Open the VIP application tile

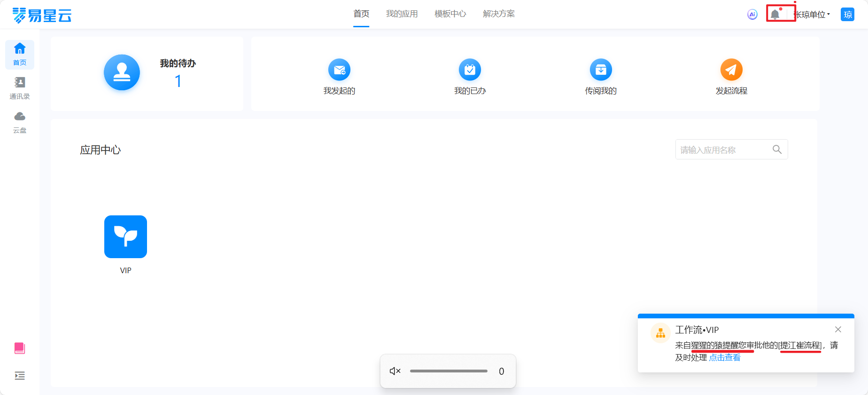pos(125,237)
